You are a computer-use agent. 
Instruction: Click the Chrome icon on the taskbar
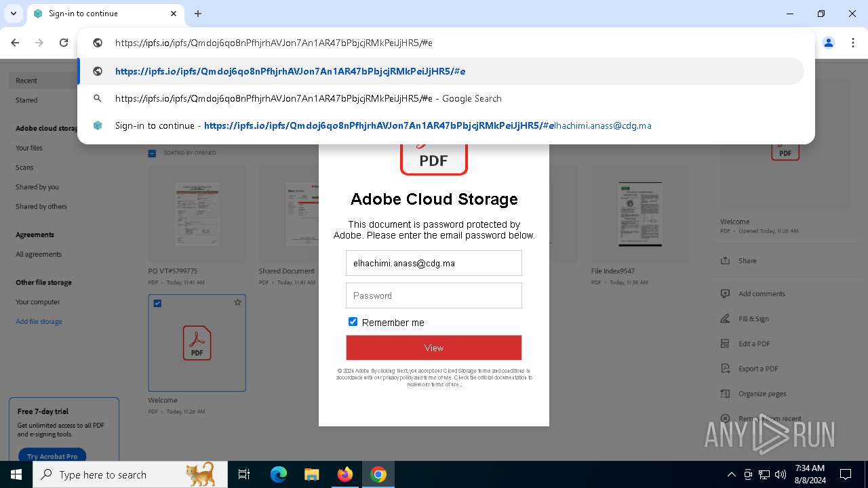pos(378,474)
